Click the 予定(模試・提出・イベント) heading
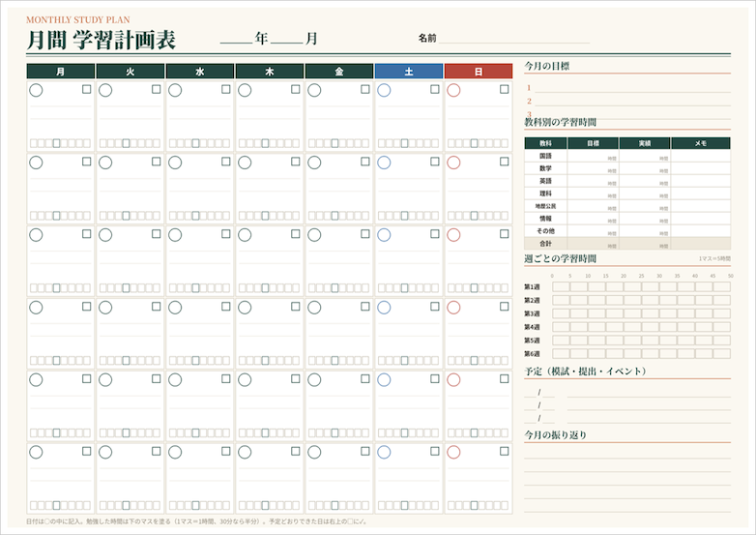 click(x=585, y=371)
